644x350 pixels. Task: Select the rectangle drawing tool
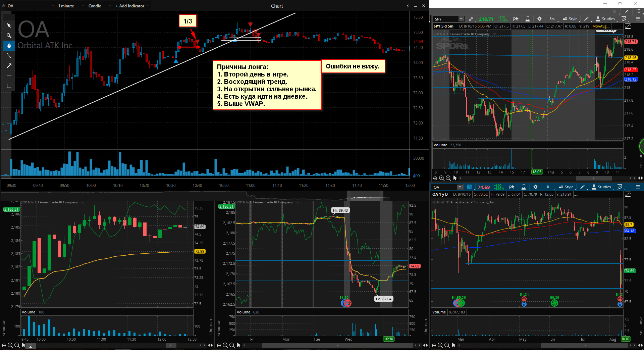pos(9,86)
